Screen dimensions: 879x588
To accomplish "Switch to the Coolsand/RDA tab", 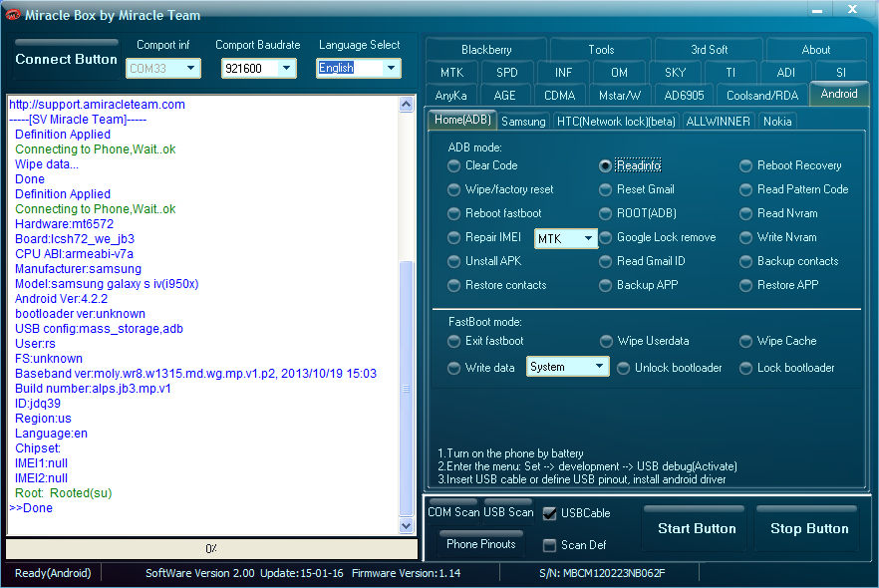I will (x=762, y=96).
